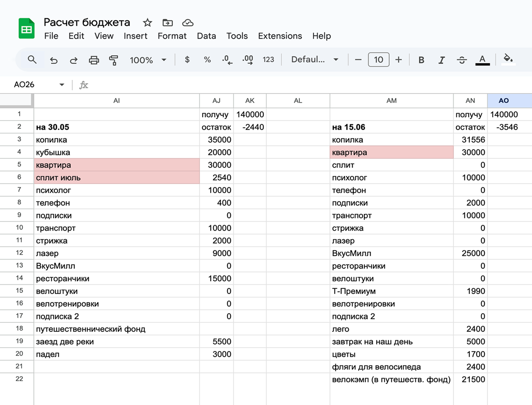Open the Edit menu

76,36
